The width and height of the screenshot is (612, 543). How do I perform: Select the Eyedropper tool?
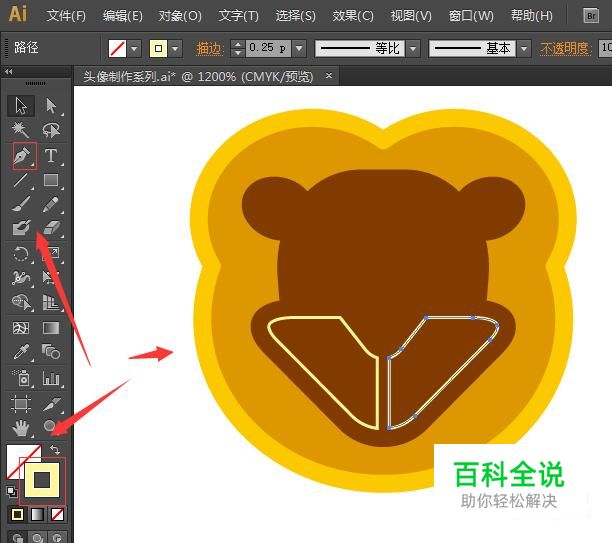point(21,352)
